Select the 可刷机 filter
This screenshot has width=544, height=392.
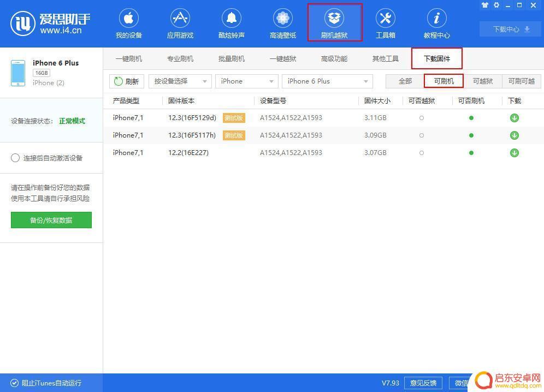(x=444, y=81)
